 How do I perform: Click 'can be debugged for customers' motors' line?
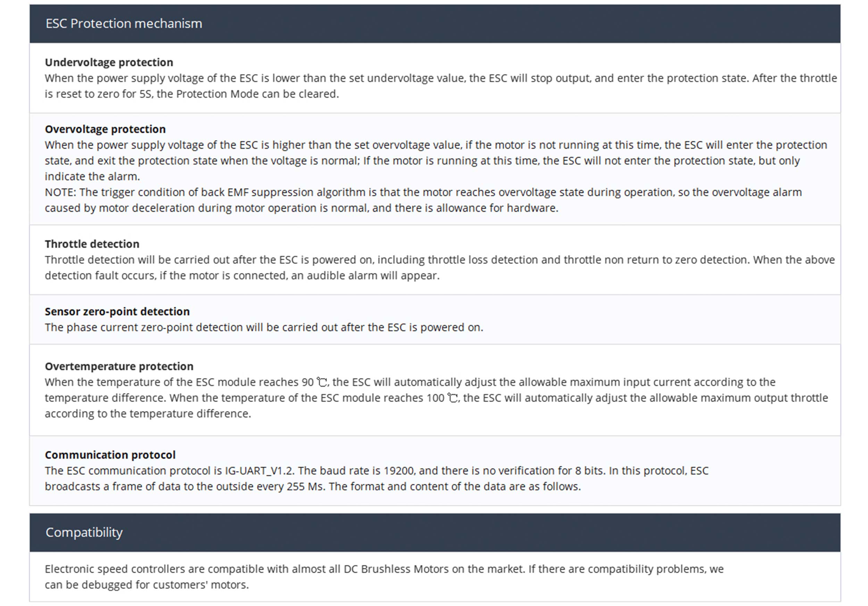tap(147, 585)
